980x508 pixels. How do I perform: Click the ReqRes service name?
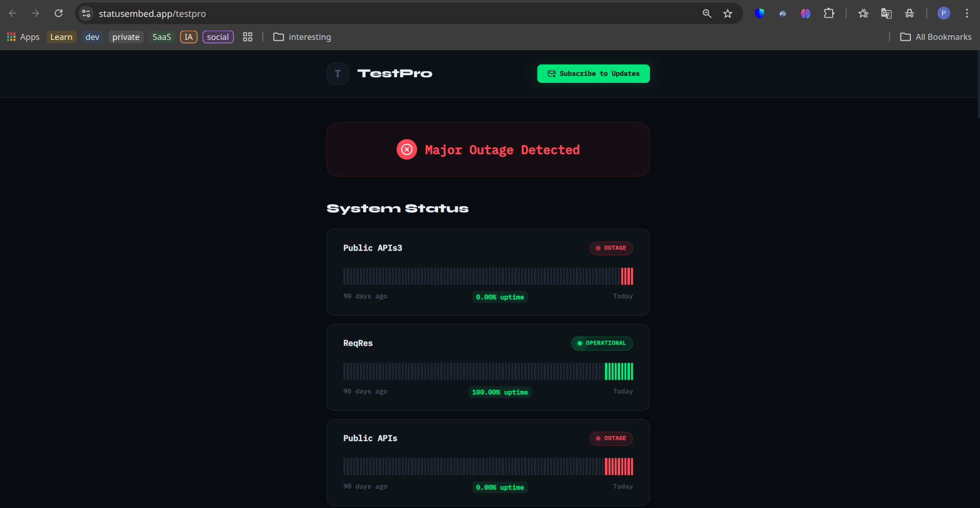click(x=358, y=343)
